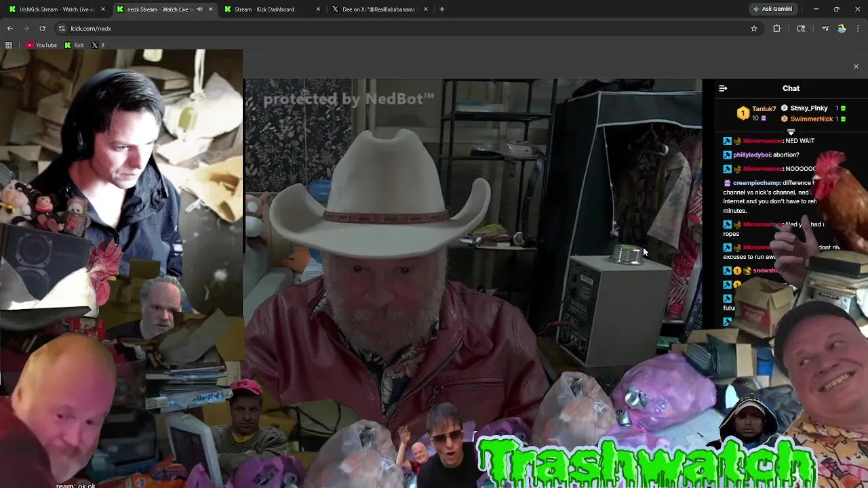Open Tanluk7's top gifter entry

tap(756, 113)
